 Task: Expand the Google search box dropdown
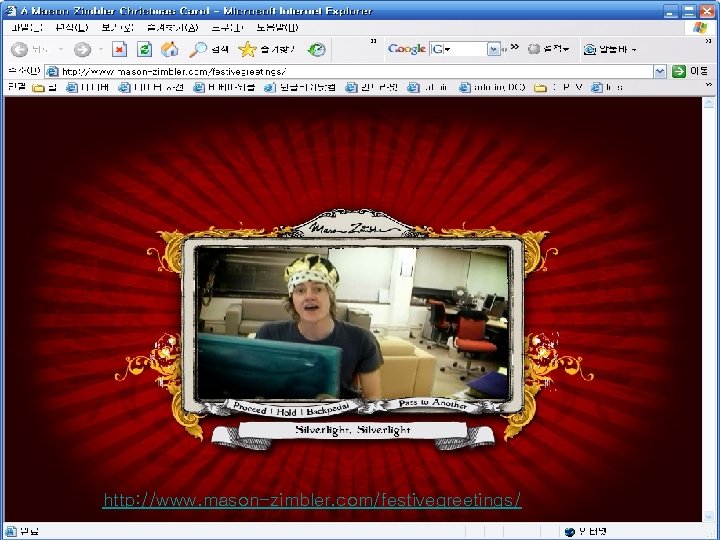[494, 49]
